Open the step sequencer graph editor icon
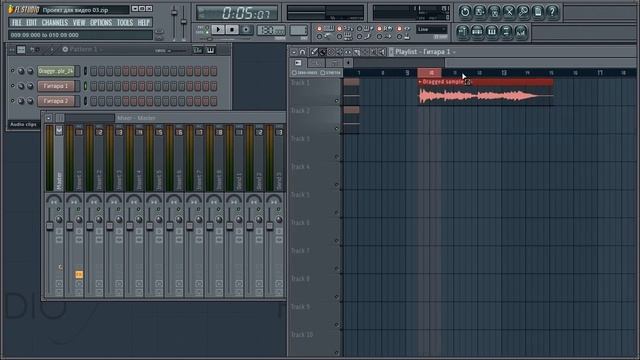 pyautogui.click(x=198, y=50)
